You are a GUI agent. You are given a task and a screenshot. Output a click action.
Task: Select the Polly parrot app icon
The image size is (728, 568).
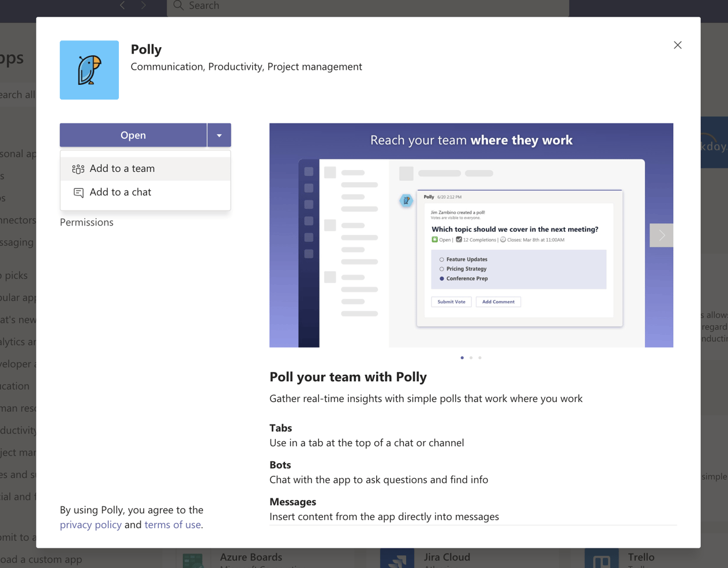coord(89,70)
